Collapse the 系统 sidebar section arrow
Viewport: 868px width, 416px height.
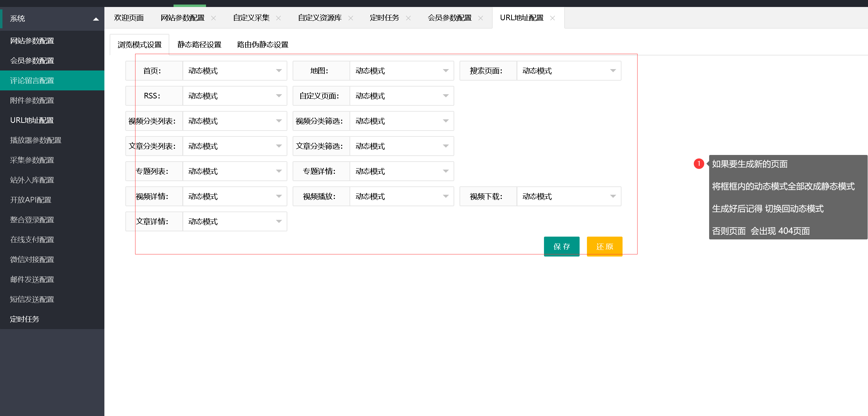tap(96, 19)
